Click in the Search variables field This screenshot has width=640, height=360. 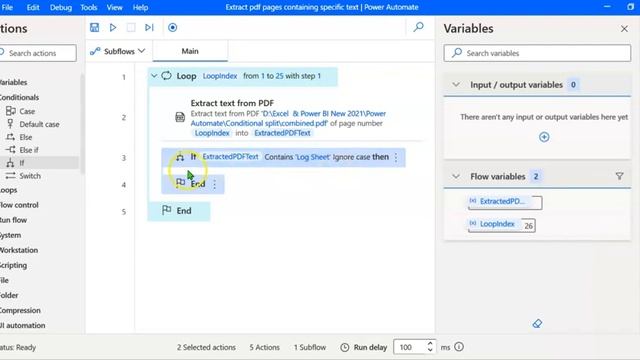[537, 53]
